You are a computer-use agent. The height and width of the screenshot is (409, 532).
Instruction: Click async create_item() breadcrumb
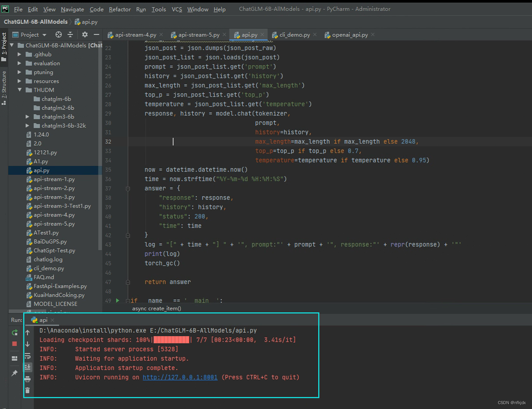[156, 309]
